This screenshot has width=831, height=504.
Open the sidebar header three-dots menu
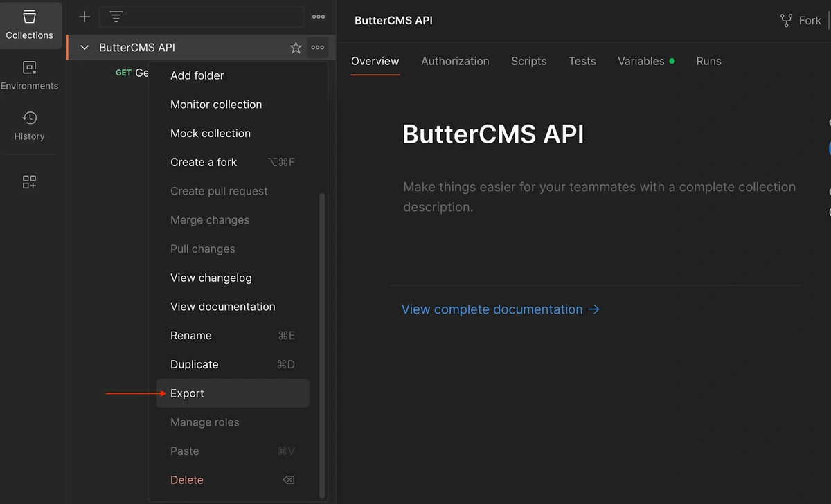[x=319, y=17]
